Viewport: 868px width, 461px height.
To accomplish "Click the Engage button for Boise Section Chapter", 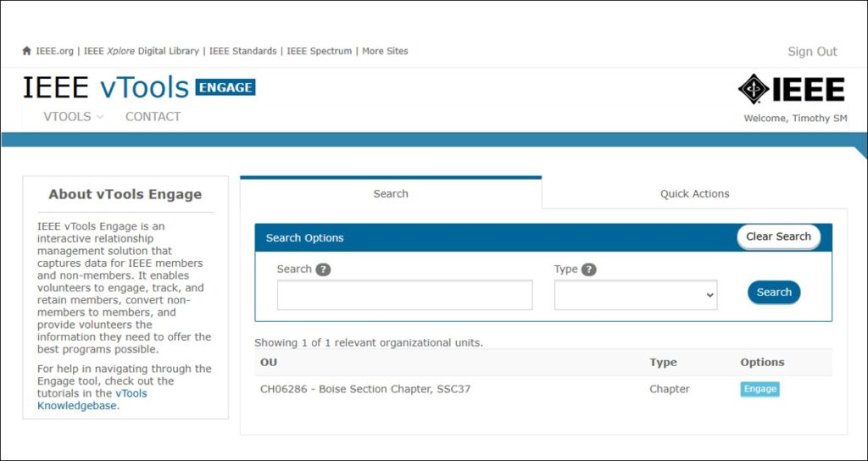I will tap(760, 389).
